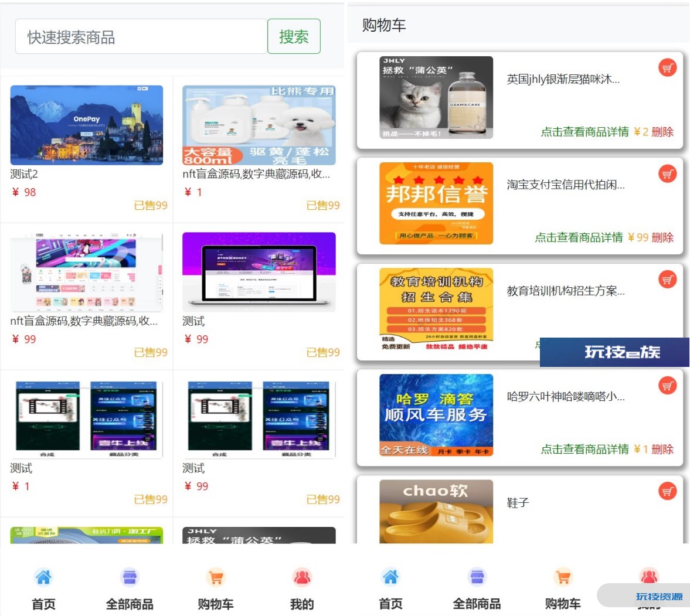
Task: Click 删除 on the 淘宝支付宝信用代拍闲 cart item
Action: click(x=662, y=237)
